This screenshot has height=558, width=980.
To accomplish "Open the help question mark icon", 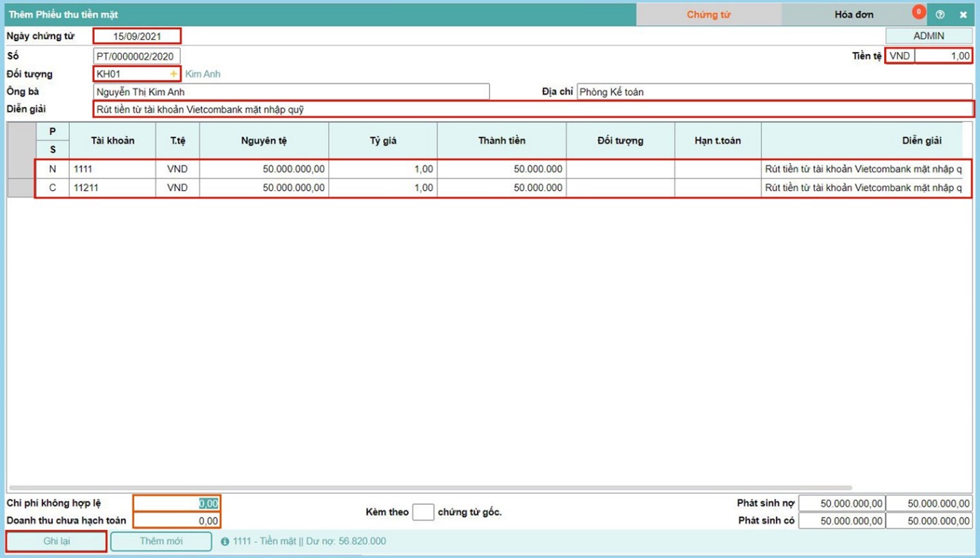I will coord(940,14).
